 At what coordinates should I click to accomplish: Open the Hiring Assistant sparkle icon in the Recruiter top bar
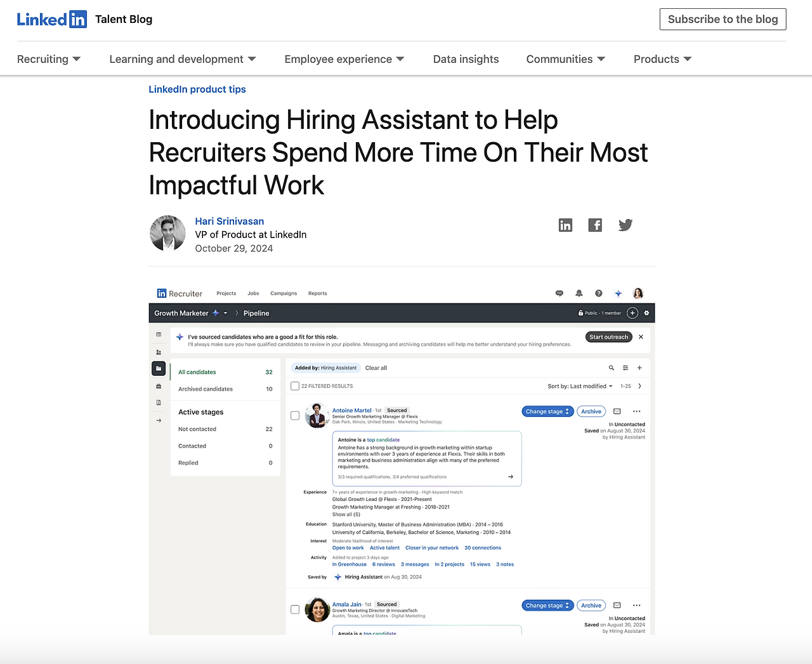click(x=619, y=293)
